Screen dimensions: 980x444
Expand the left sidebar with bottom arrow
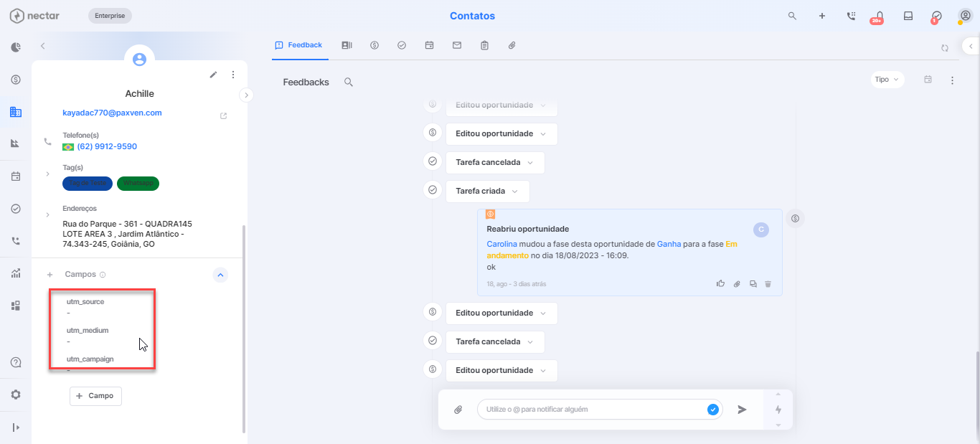[16, 428]
